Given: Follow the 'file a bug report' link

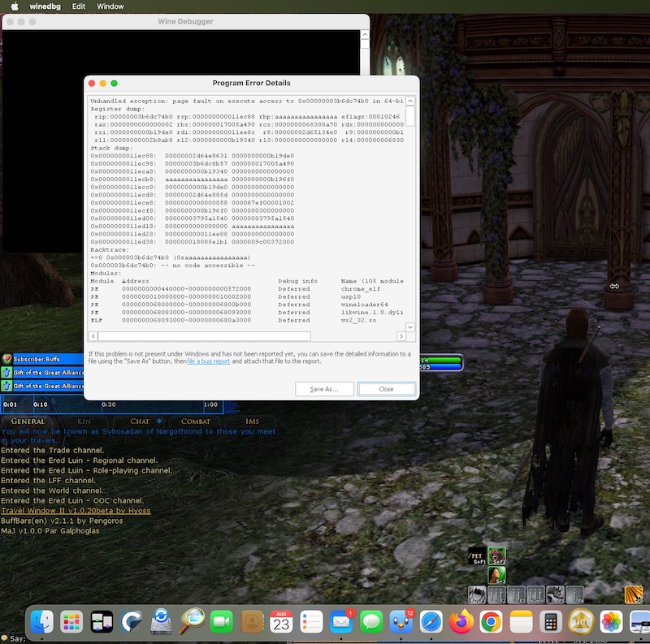Looking at the screenshot, I should (x=208, y=361).
